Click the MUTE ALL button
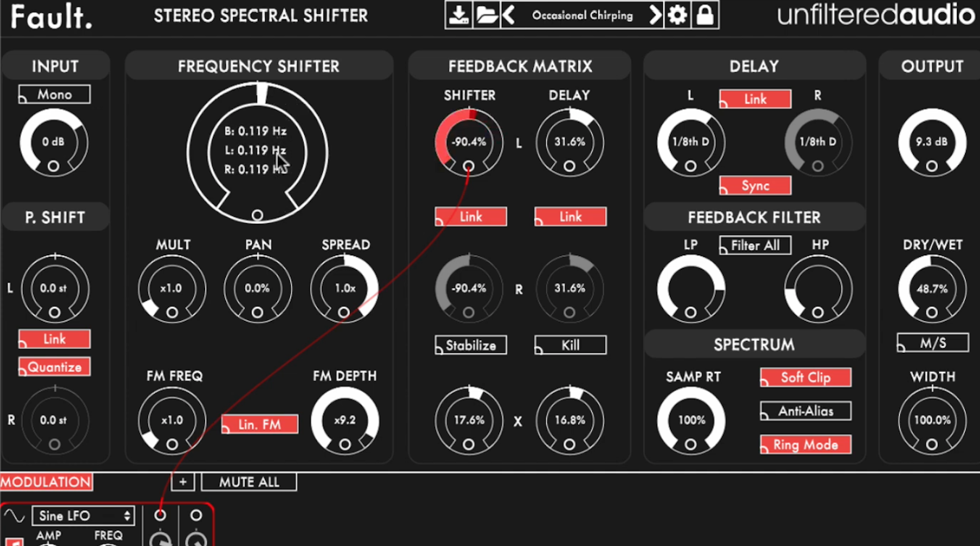The width and height of the screenshot is (980, 546). point(249,482)
